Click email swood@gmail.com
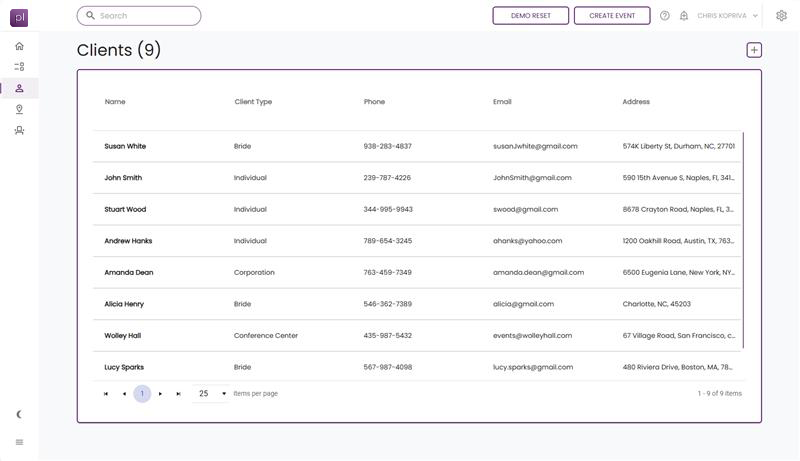 526,210
